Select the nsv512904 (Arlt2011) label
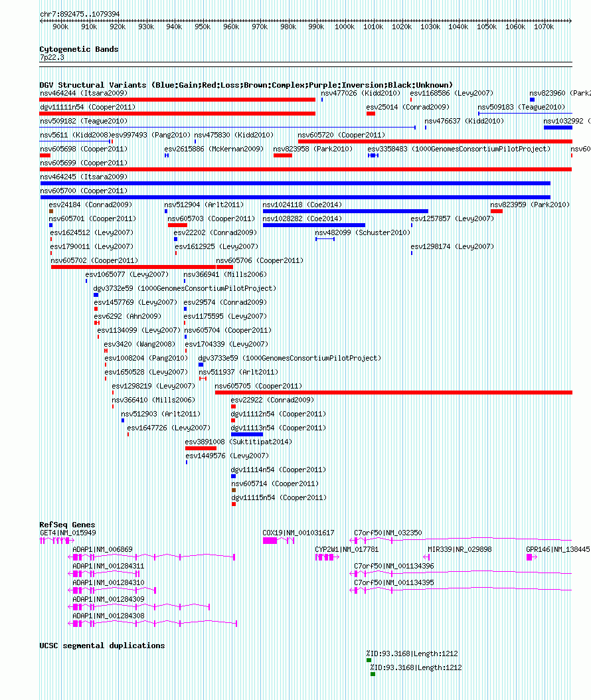 point(204,205)
